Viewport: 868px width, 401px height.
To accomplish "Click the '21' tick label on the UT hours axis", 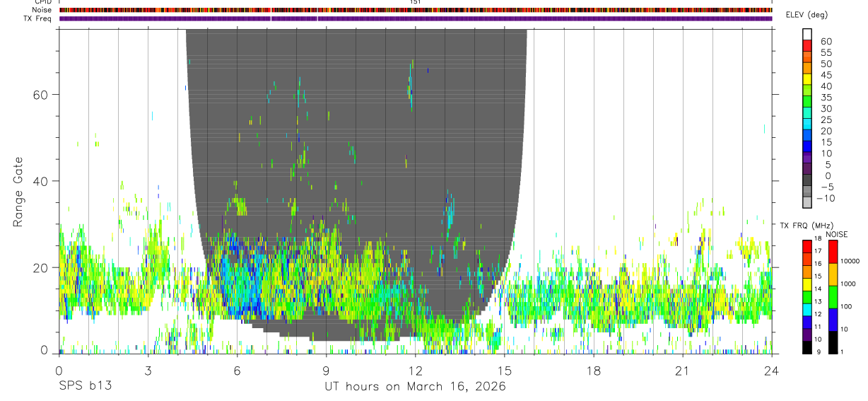I will 682,371.
